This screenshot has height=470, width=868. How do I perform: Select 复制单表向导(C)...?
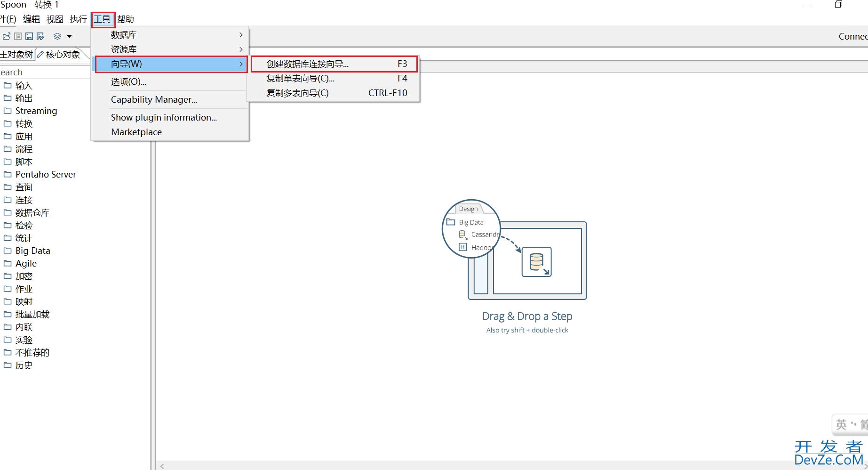tap(334, 79)
